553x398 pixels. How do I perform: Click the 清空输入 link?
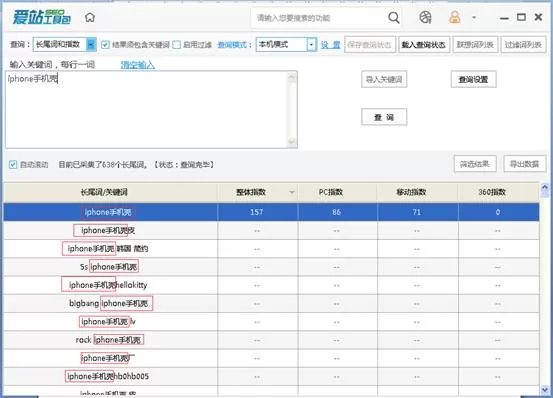138,65
